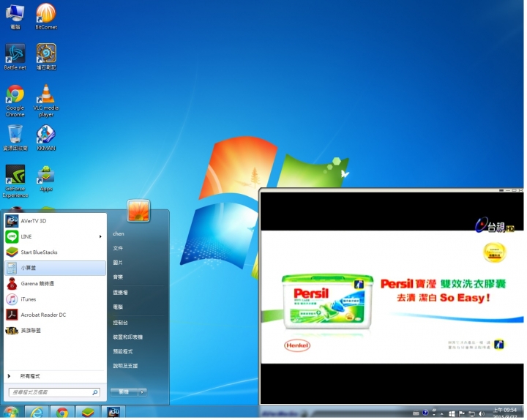
Task: Click the TV video area in AVerTV window
Action: point(392,298)
